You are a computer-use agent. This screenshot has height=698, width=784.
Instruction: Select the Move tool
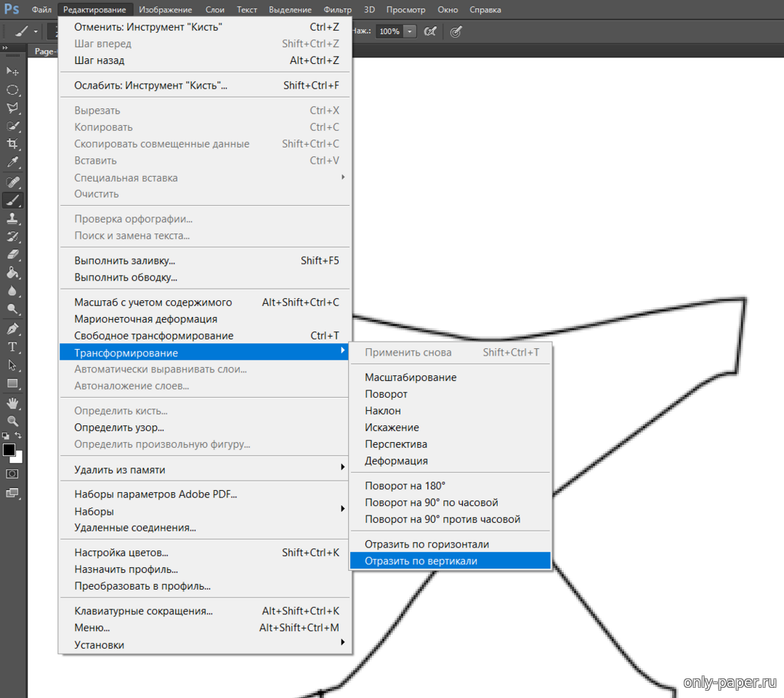pos(13,71)
